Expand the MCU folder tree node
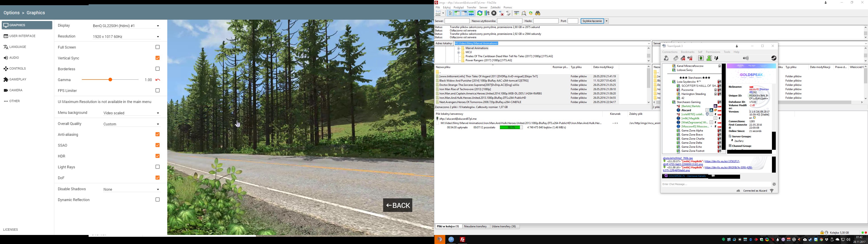 pyautogui.click(x=459, y=52)
